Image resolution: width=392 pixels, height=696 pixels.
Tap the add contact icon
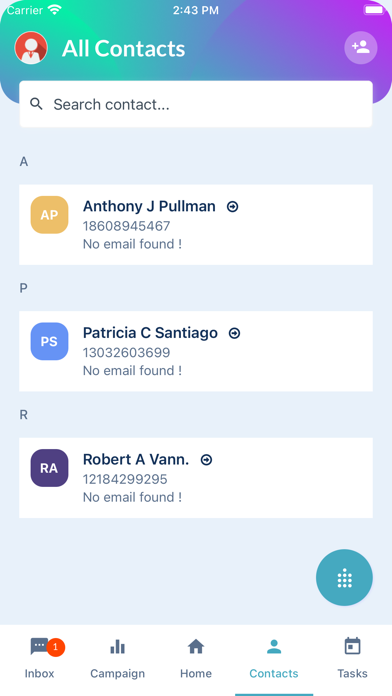(360, 47)
